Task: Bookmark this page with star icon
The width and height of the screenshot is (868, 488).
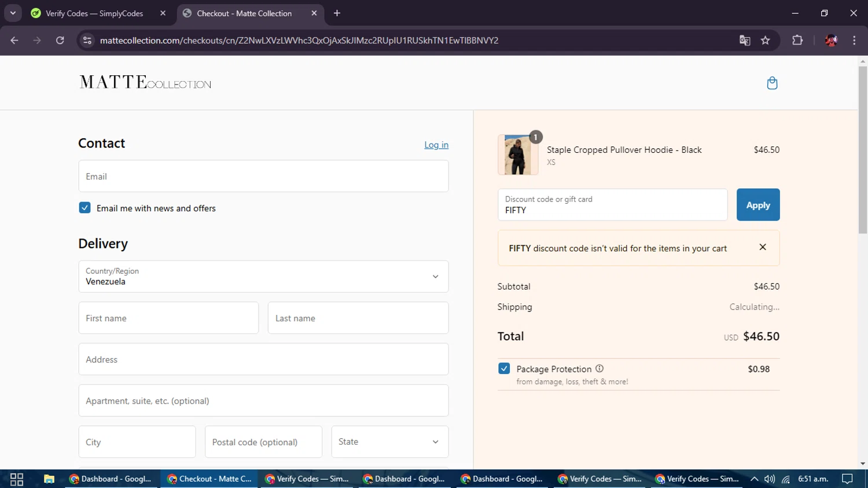Action: click(766, 41)
